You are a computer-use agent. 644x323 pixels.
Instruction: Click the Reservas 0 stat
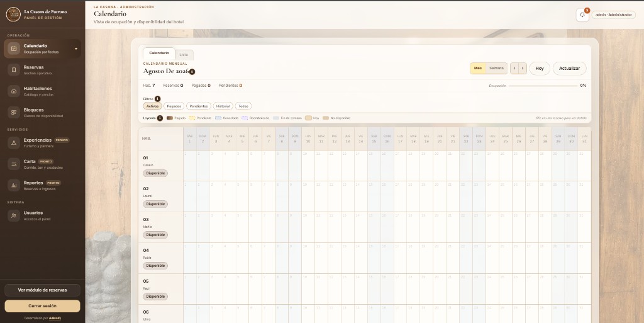point(173,86)
